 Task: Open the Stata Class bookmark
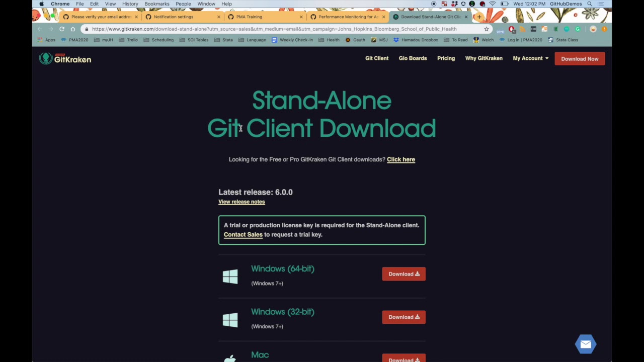click(x=562, y=40)
